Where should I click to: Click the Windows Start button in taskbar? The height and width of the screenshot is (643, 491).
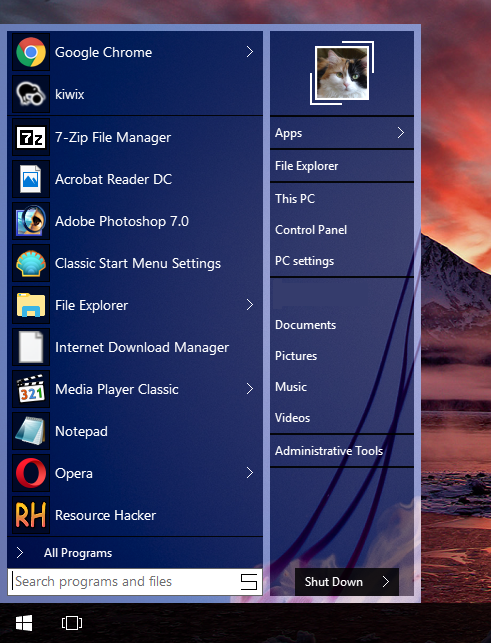tap(24, 623)
